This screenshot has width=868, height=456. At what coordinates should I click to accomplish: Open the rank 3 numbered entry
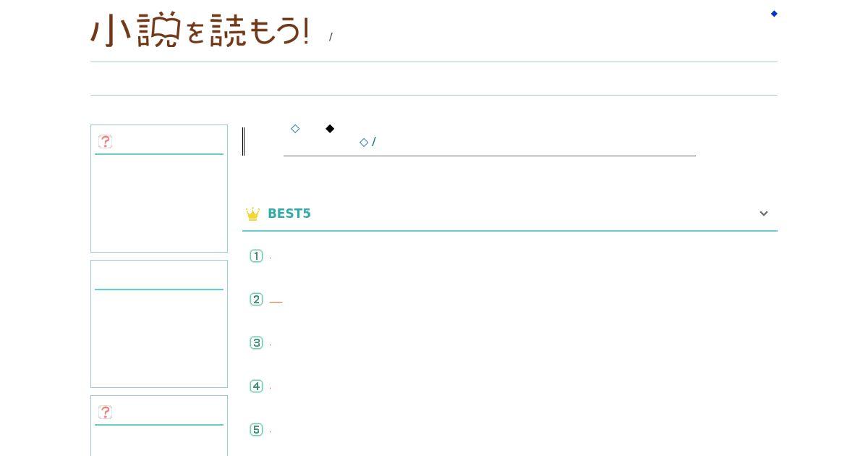click(256, 342)
